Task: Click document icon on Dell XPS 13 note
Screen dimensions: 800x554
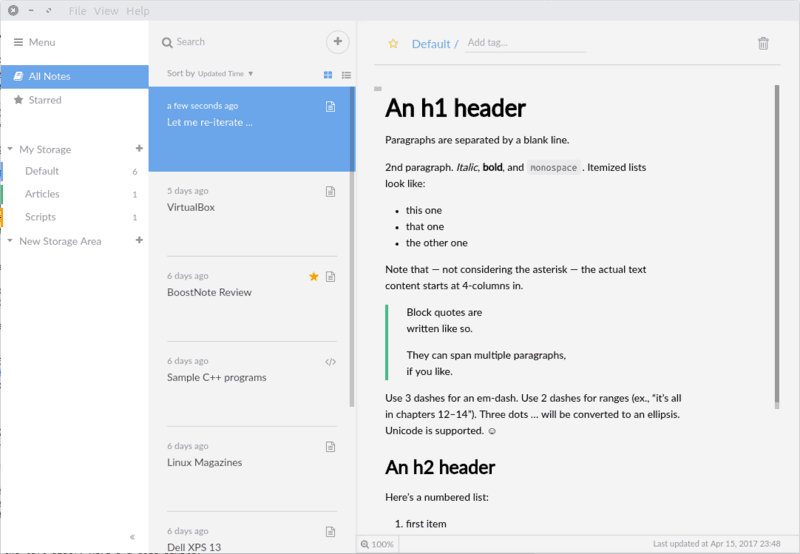Action: [331, 532]
